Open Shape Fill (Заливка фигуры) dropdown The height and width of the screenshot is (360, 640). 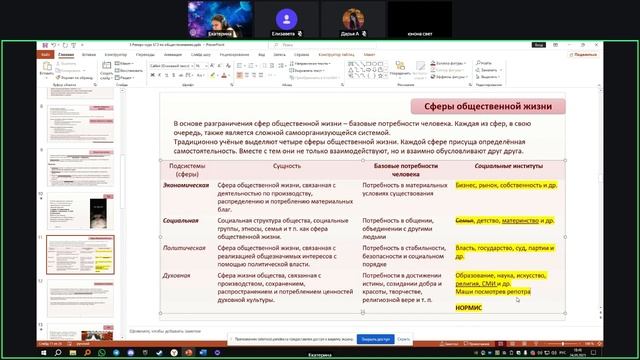[449, 63]
